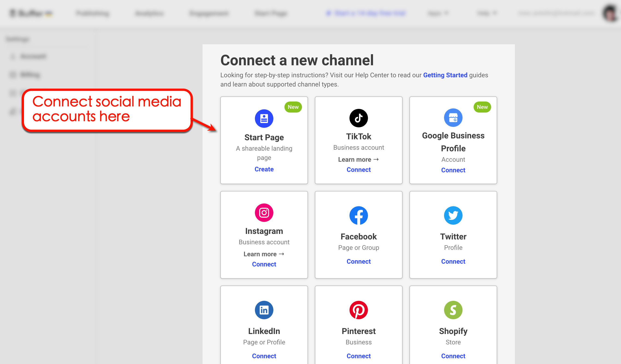Open Learn more for Instagram business accounts
The width and height of the screenshot is (621, 364).
(x=264, y=254)
